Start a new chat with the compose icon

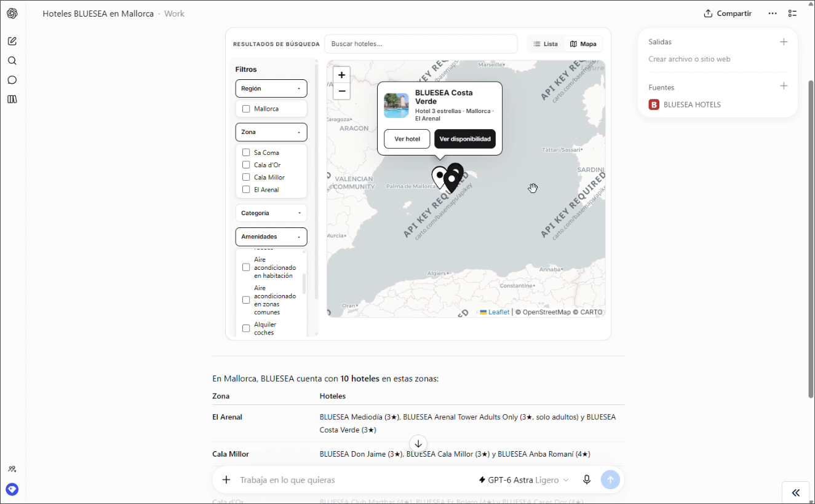12,41
